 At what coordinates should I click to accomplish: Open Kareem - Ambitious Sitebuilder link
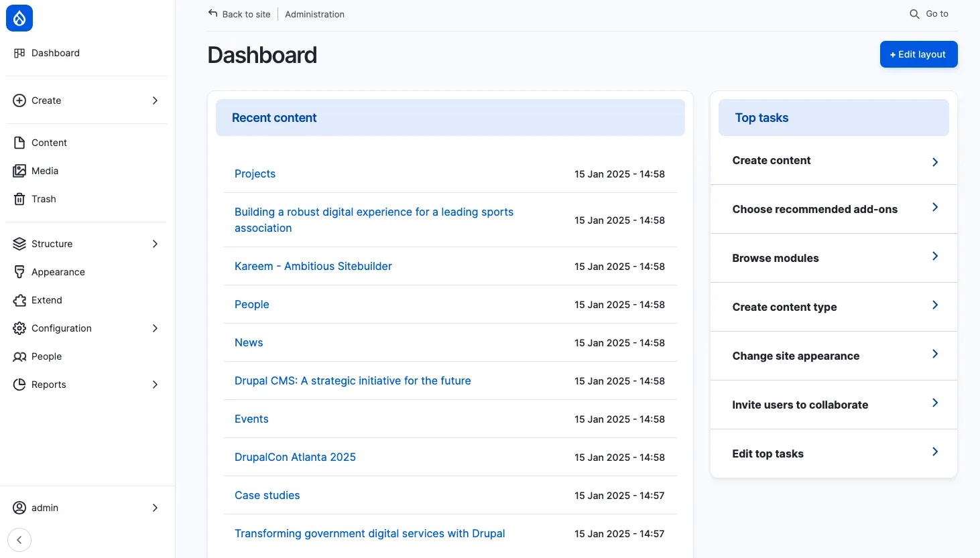point(313,266)
